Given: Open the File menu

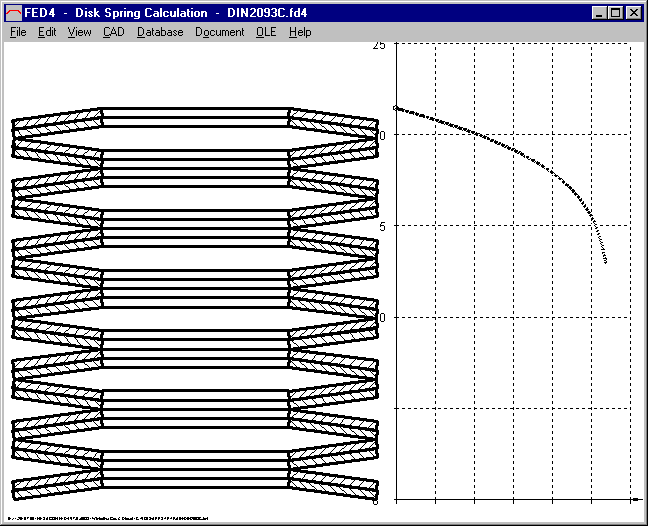Looking at the screenshot, I should (x=18, y=32).
